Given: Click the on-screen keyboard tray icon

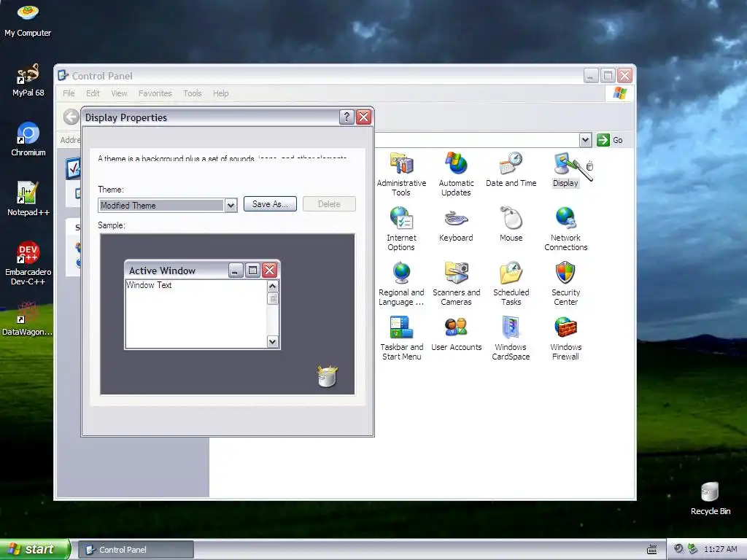Looking at the screenshot, I should coord(651,550).
